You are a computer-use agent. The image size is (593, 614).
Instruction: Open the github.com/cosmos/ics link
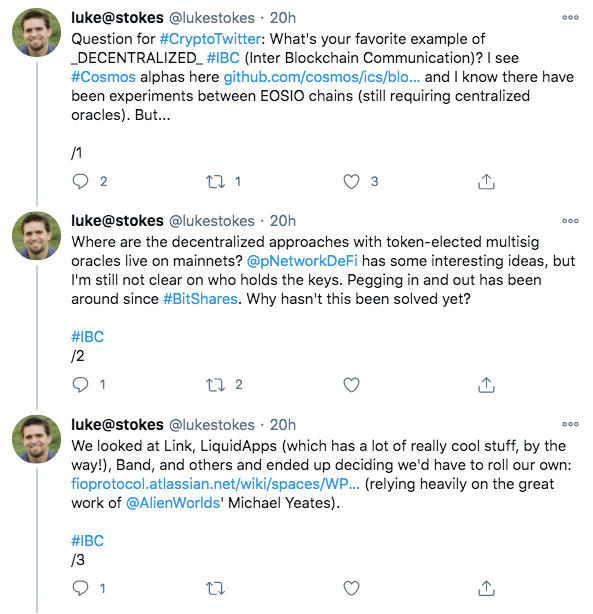point(322,77)
